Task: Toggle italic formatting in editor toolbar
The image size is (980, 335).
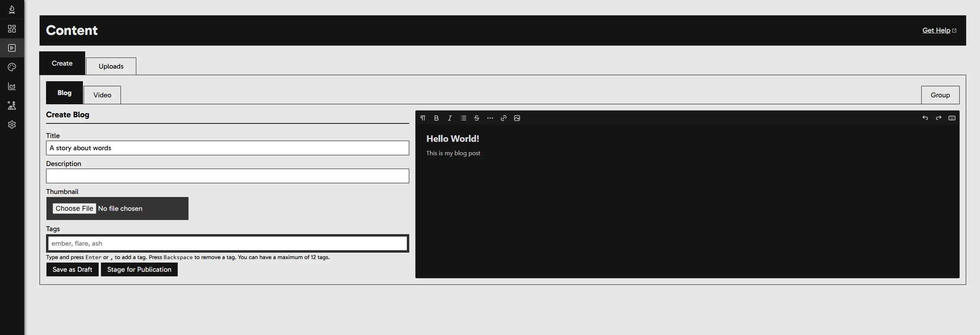Action: [450, 118]
